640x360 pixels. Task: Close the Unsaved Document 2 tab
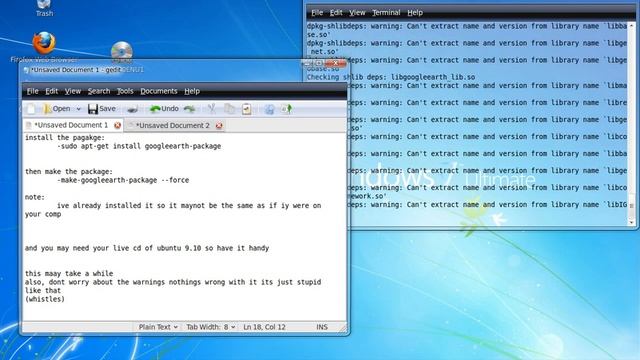pyautogui.click(x=219, y=125)
